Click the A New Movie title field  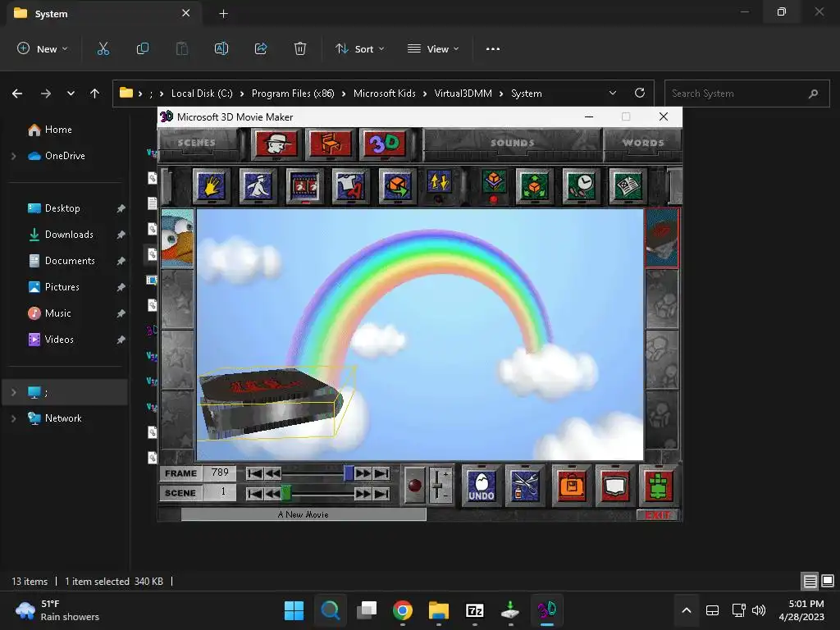tap(304, 515)
